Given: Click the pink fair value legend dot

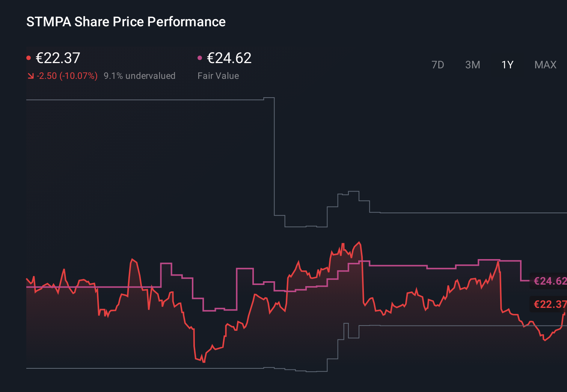Looking at the screenshot, I should [200, 58].
